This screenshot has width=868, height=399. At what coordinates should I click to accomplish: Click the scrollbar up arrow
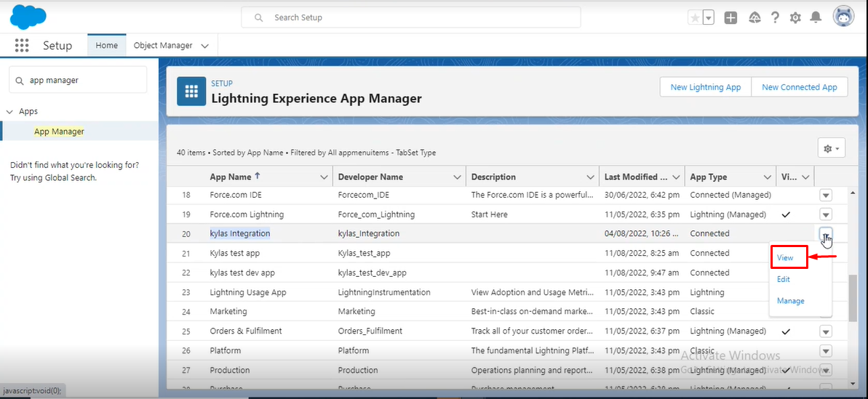click(853, 193)
